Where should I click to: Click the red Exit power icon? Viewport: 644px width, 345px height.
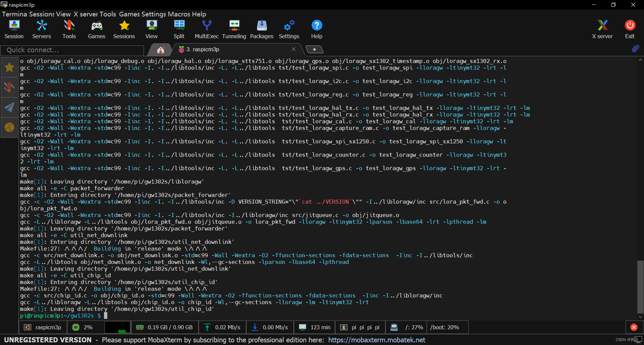click(x=630, y=29)
